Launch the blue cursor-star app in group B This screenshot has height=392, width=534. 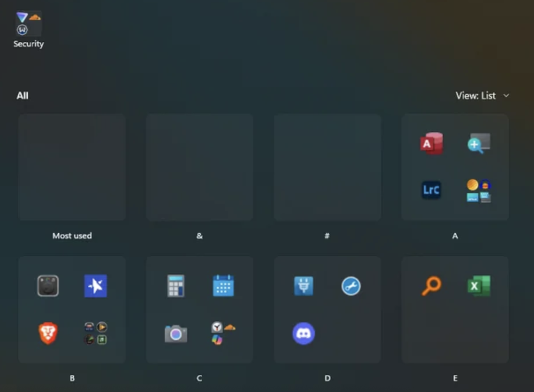(95, 286)
